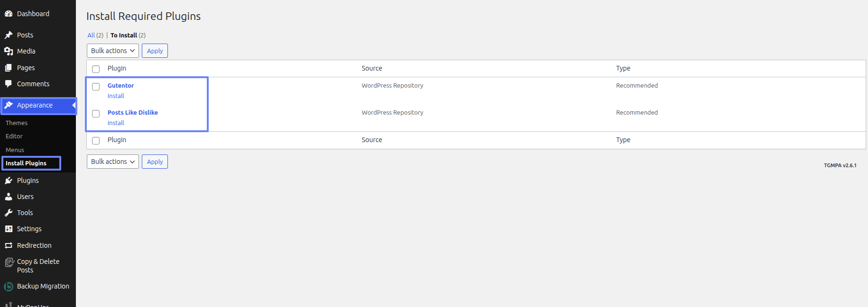Click the Tools wrench icon

pos(9,213)
